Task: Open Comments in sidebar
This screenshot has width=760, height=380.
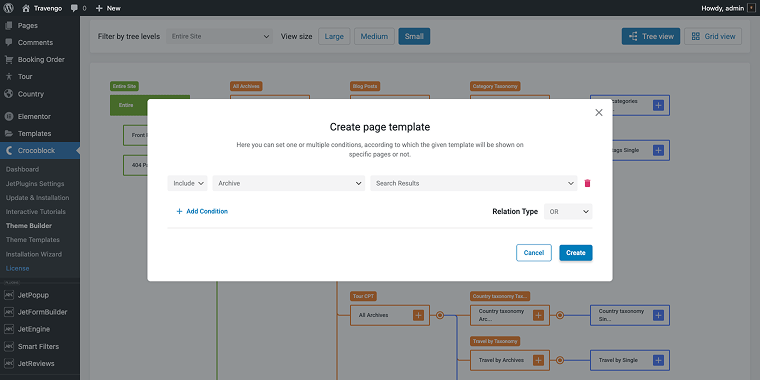Action: pyautogui.click(x=35, y=43)
